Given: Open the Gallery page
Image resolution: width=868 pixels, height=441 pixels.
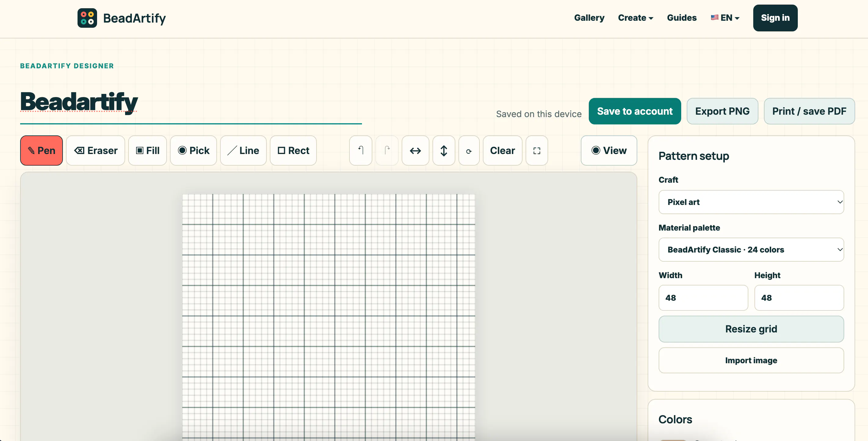Looking at the screenshot, I should [589, 18].
